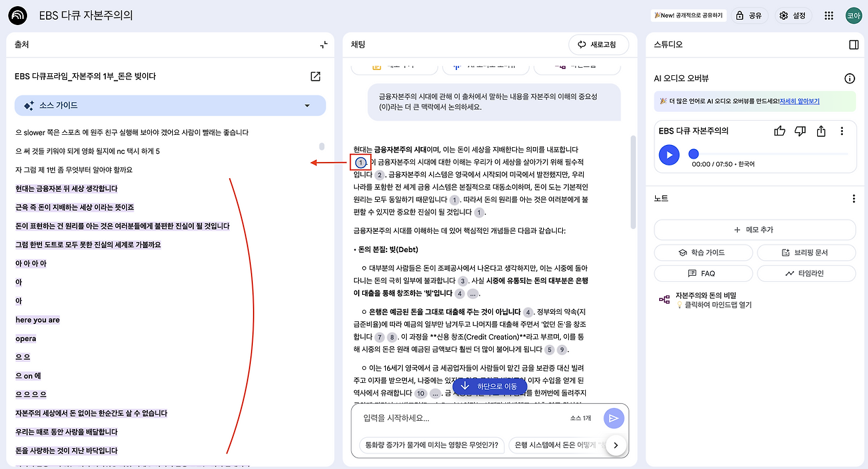
Task: Play the EBS 다큐 자본주의의 audio overview
Action: (669, 155)
